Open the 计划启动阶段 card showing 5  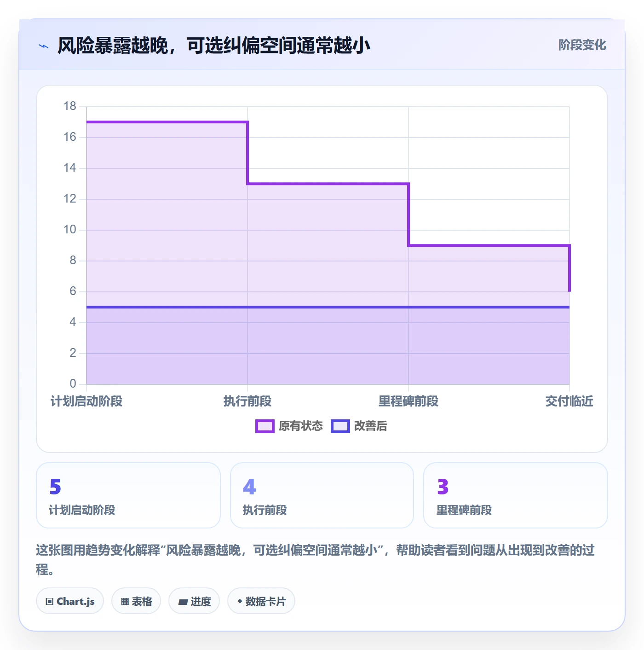coord(128,495)
